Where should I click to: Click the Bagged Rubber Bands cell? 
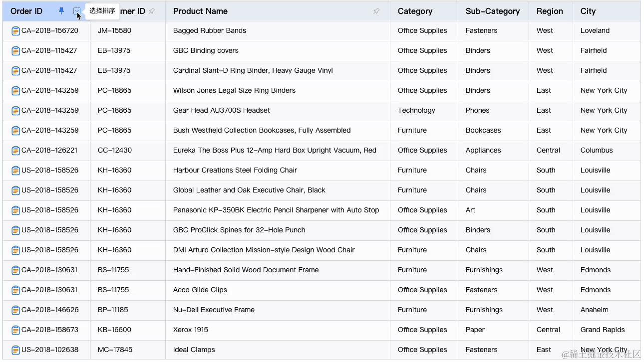(210, 31)
